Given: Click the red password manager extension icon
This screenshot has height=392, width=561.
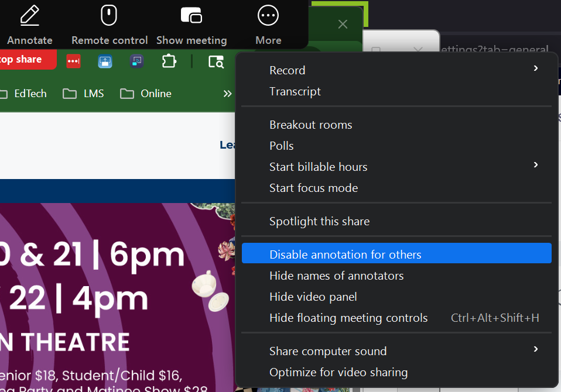Looking at the screenshot, I should (x=73, y=61).
